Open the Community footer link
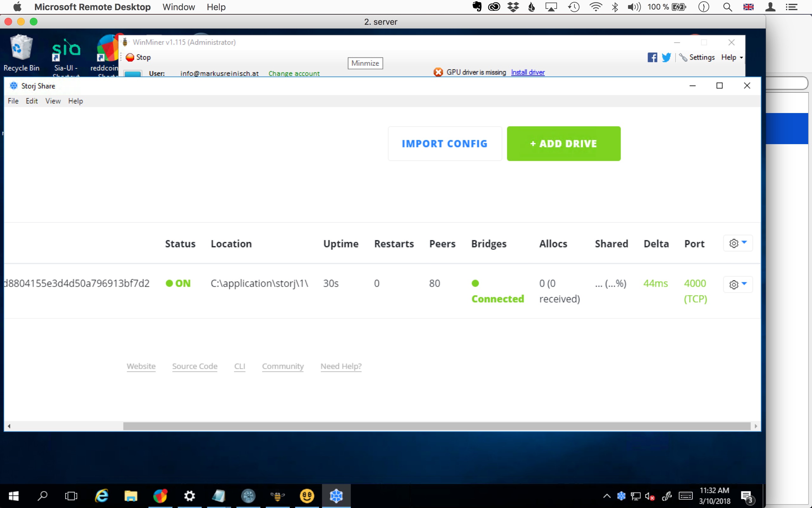The image size is (812, 508). point(283,366)
